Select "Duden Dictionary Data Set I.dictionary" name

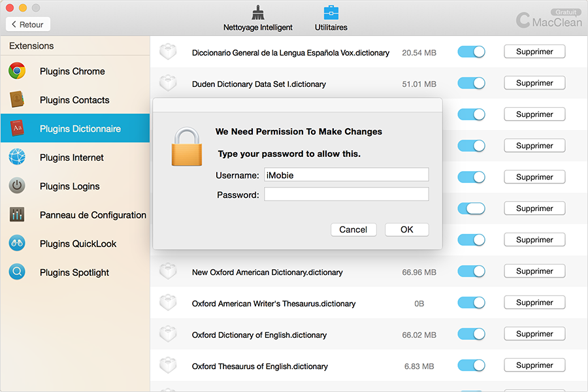(x=259, y=84)
